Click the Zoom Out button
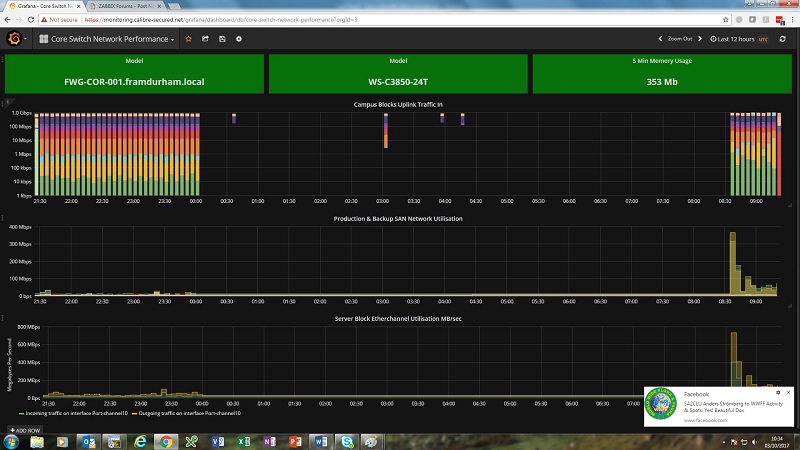Screen dimensions: 800x450 680,39
